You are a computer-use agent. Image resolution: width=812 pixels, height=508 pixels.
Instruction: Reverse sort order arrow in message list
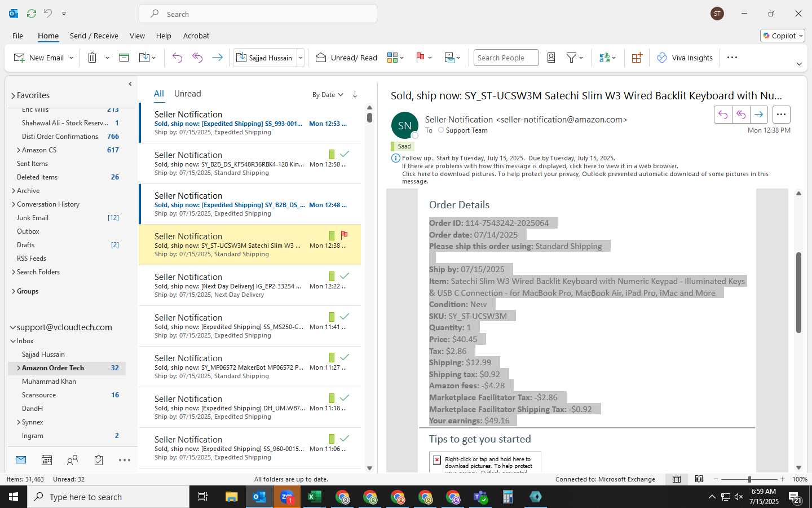[x=355, y=94]
